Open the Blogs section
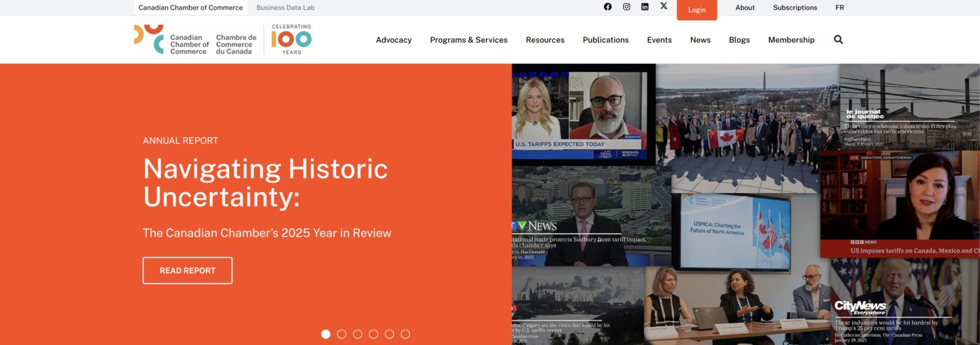Screen dimensions: 980x345 (739, 40)
